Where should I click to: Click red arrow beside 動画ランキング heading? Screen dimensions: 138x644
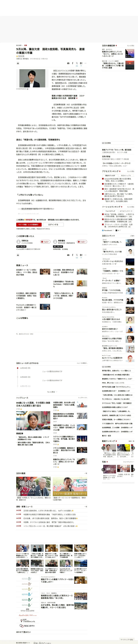[x=116, y=441]
